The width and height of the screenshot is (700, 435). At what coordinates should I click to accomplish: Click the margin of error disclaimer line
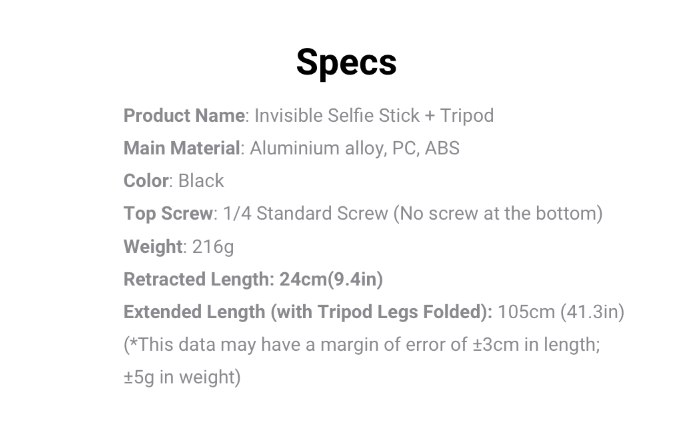pos(362,345)
